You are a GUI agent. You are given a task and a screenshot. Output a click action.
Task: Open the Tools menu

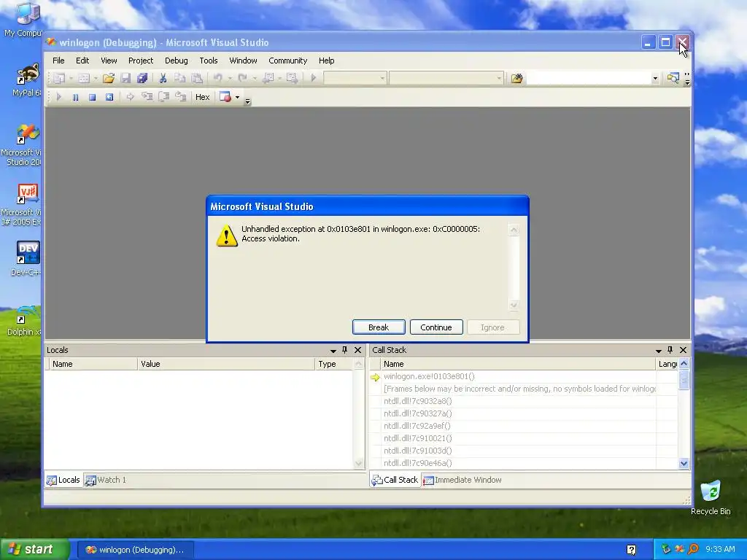coord(208,61)
